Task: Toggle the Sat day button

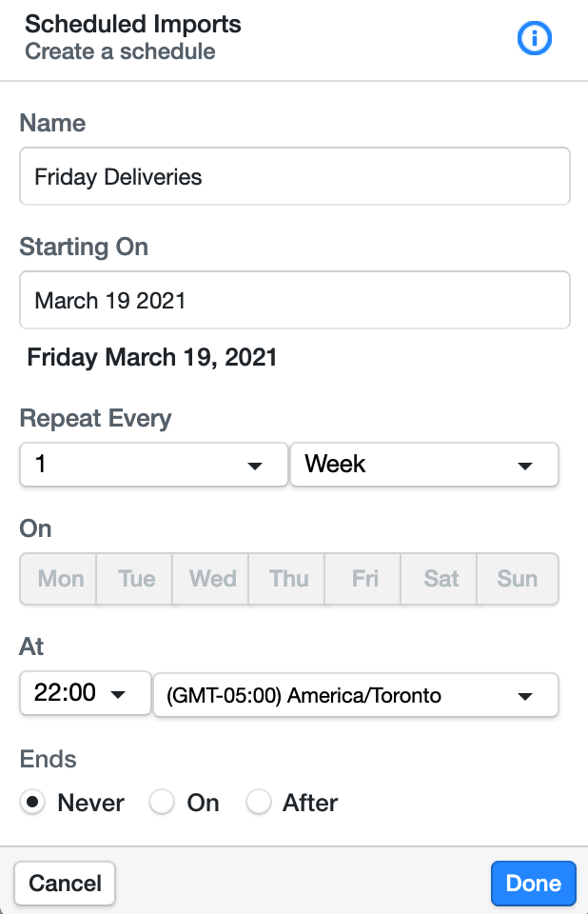Action: click(441, 579)
